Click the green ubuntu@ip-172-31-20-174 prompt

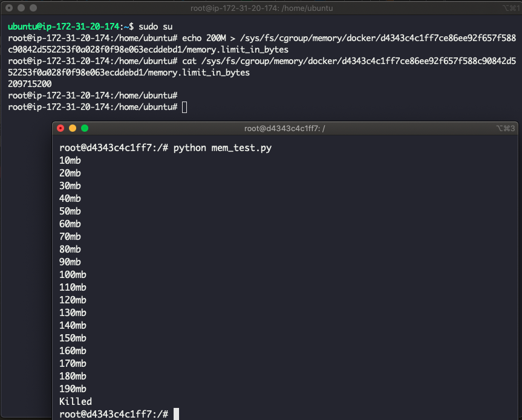[64, 27]
